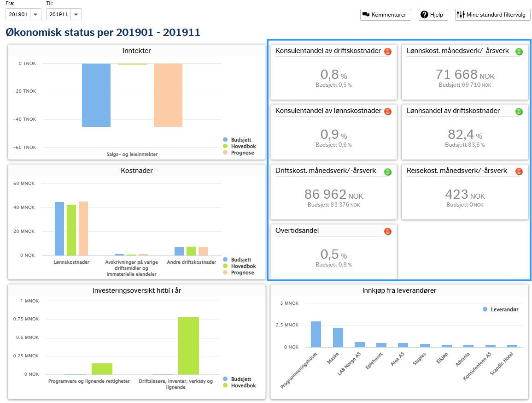Open the Driftskost. månedsverk/-årsverk card title
This screenshot has height=403, width=532.
point(325,171)
